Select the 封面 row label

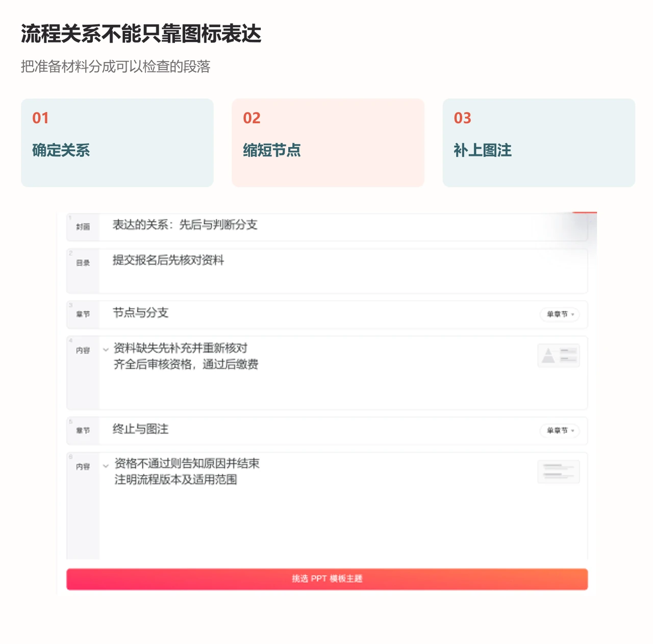coord(83,227)
